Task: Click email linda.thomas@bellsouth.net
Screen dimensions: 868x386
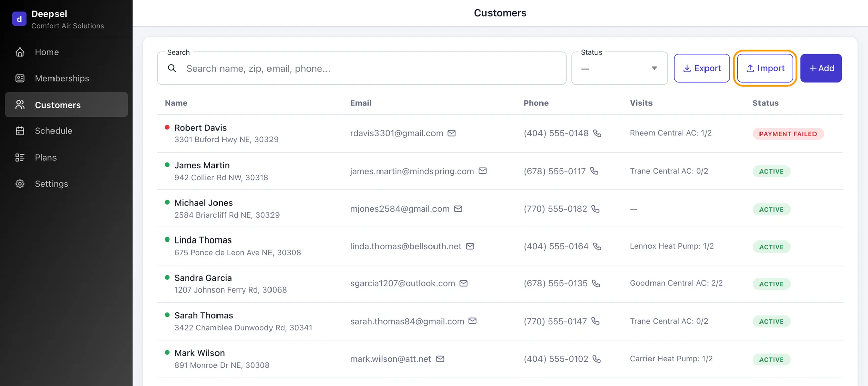Action: pos(406,246)
